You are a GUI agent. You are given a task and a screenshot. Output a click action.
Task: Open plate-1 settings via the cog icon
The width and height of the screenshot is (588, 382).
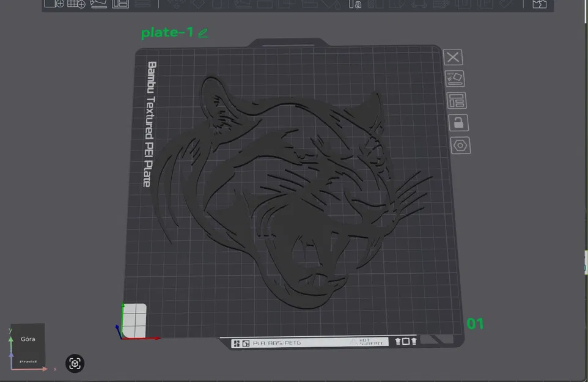[460, 145]
